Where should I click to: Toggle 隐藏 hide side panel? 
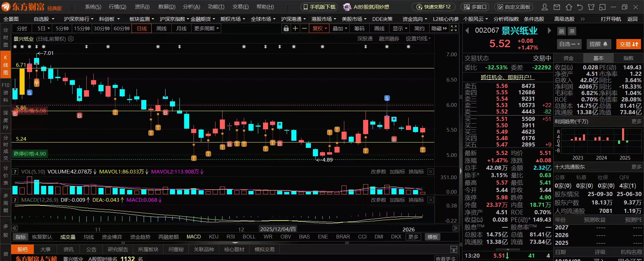point(439,29)
